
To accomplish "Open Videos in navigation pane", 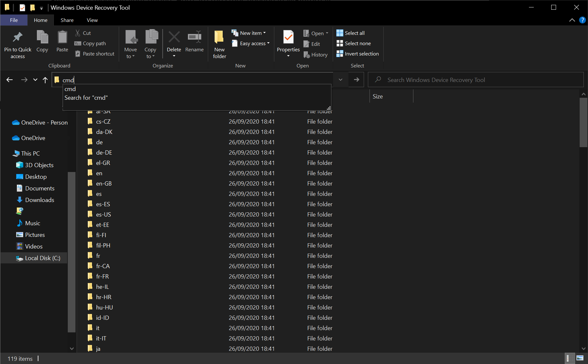I will (29, 247).
